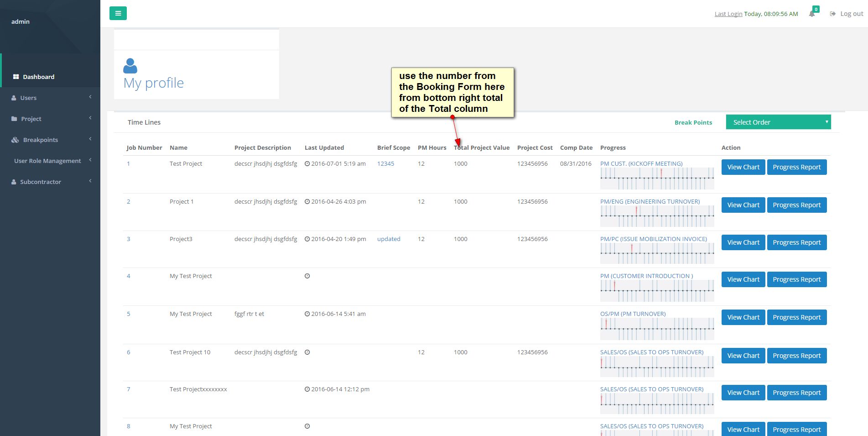
Task: Click clock icon beside 2016-06-14 5:41 am
Action: 307,314
